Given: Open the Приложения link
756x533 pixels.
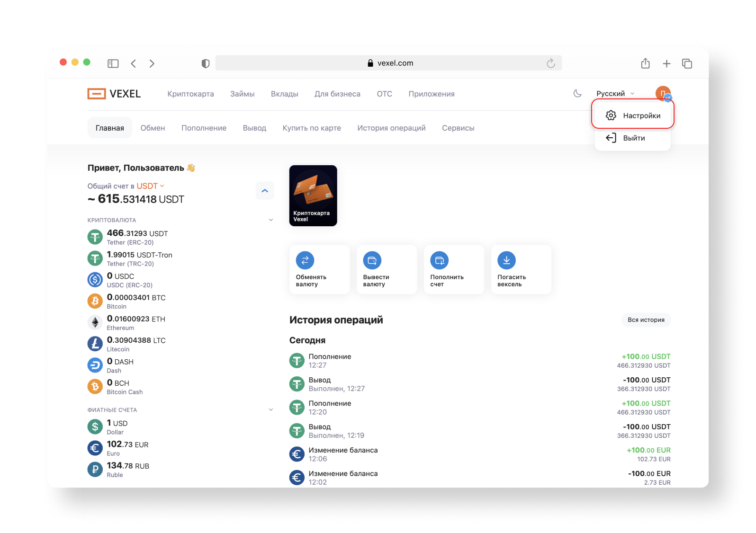Looking at the screenshot, I should (x=432, y=94).
